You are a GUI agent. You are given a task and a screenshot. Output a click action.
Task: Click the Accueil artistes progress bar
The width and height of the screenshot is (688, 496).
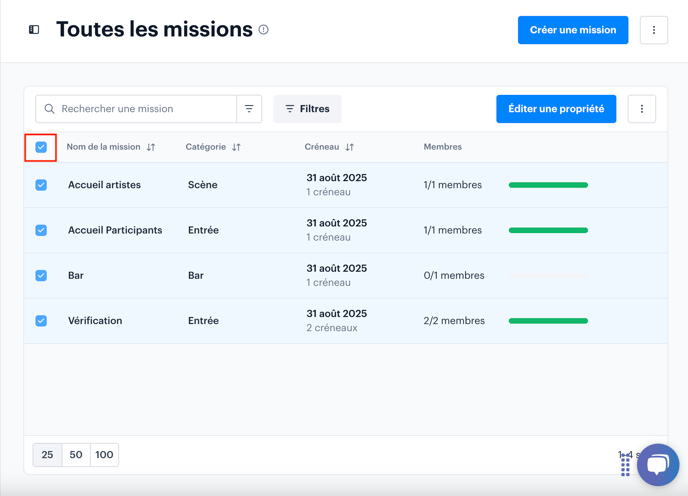tap(548, 185)
